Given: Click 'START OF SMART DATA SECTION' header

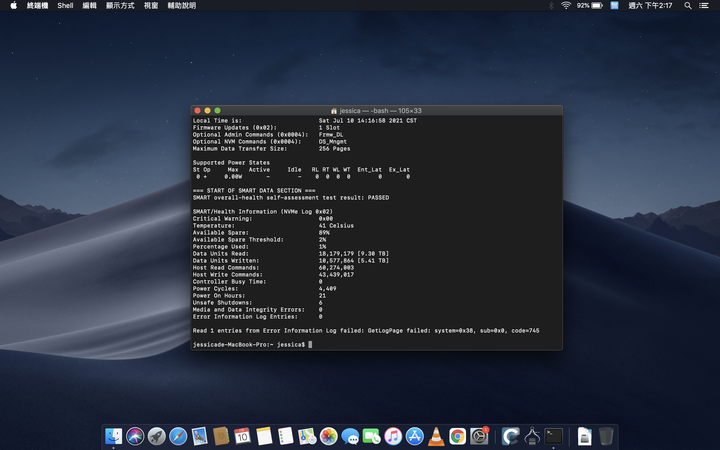Looking at the screenshot, I should pyautogui.click(x=254, y=191).
